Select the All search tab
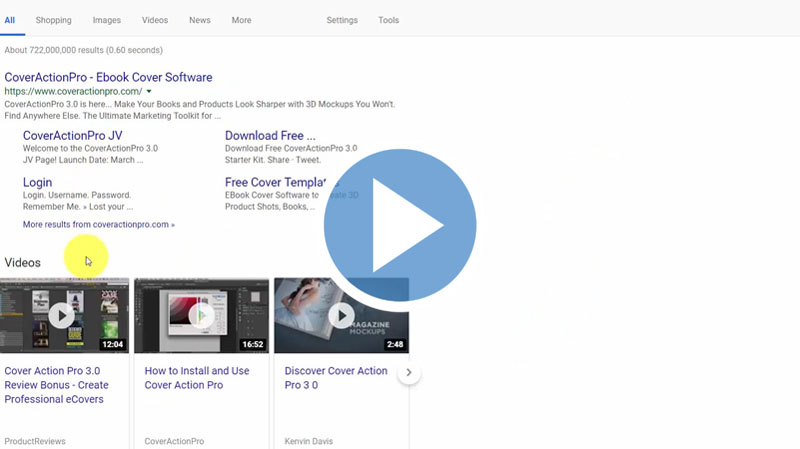 [9, 20]
